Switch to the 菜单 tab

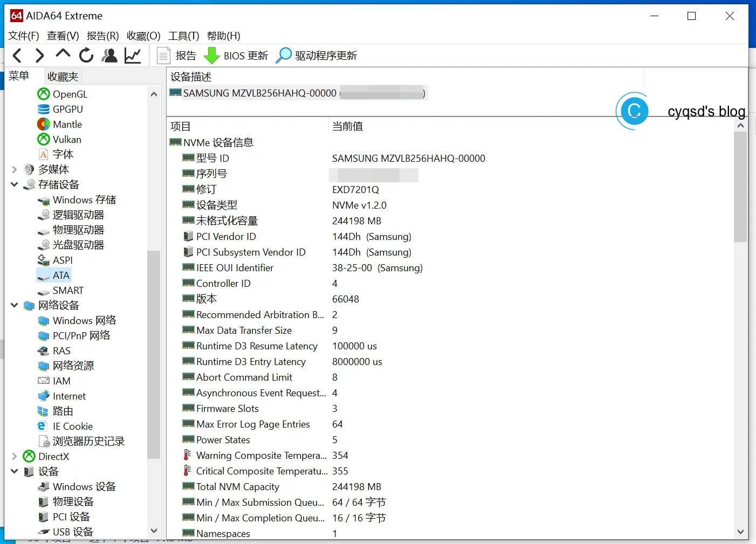point(19,76)
